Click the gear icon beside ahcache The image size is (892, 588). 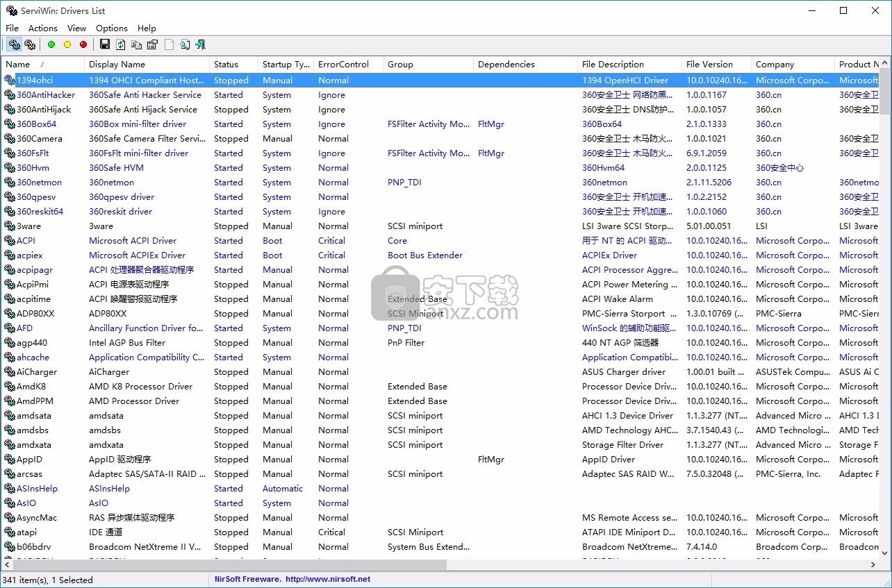[x=10, y=358]
